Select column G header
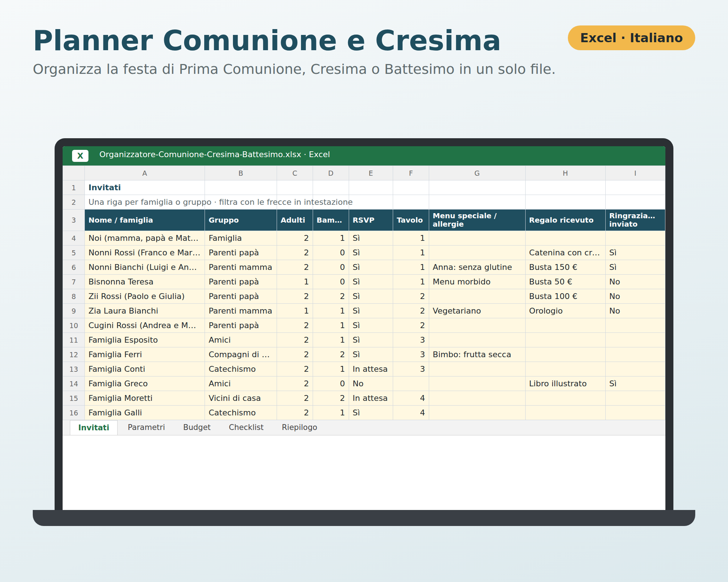Image resolution: width=728 pixels, height=582 pixels. click(477, 173)
